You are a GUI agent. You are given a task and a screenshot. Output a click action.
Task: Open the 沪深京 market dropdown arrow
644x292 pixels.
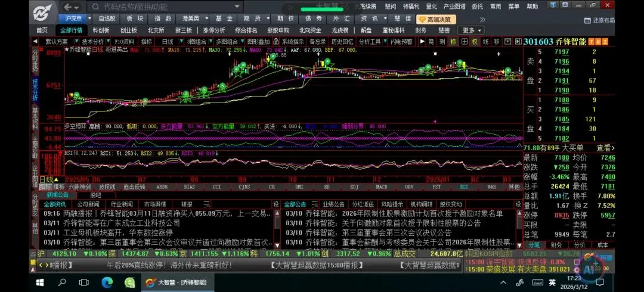(89, 19)
